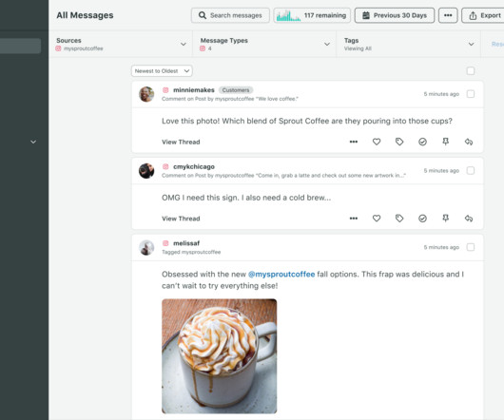Reply to the minniemakes comment
This screenshot has height=420, width=504.
point(469,142)
